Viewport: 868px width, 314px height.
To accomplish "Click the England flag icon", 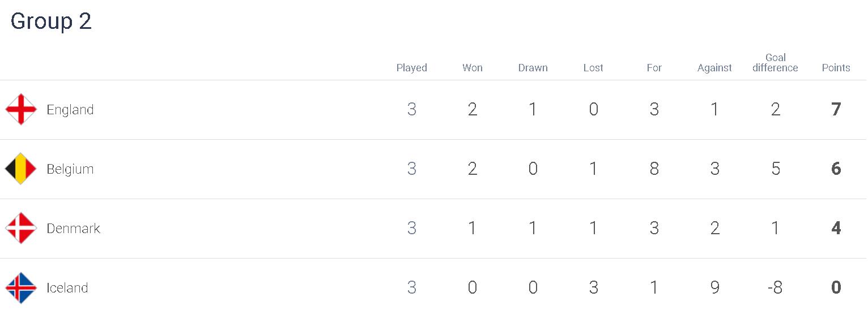I will [x=21, y=109].
